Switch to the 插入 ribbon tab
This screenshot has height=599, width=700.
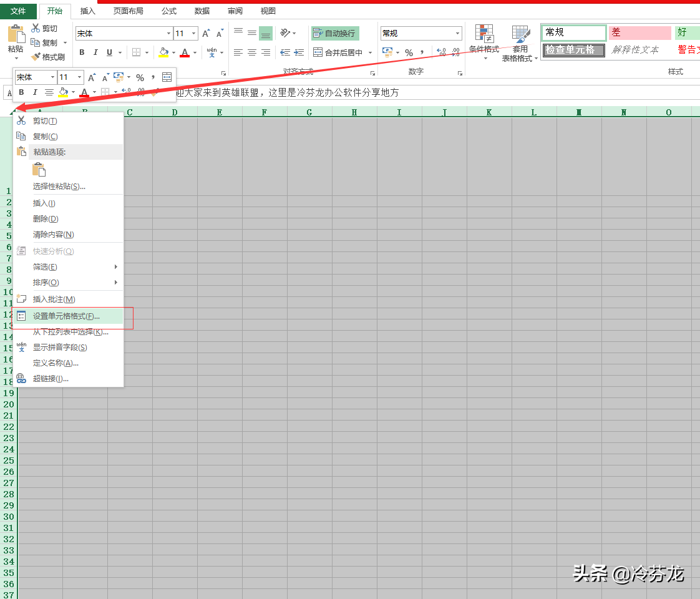tap(87, 11)
